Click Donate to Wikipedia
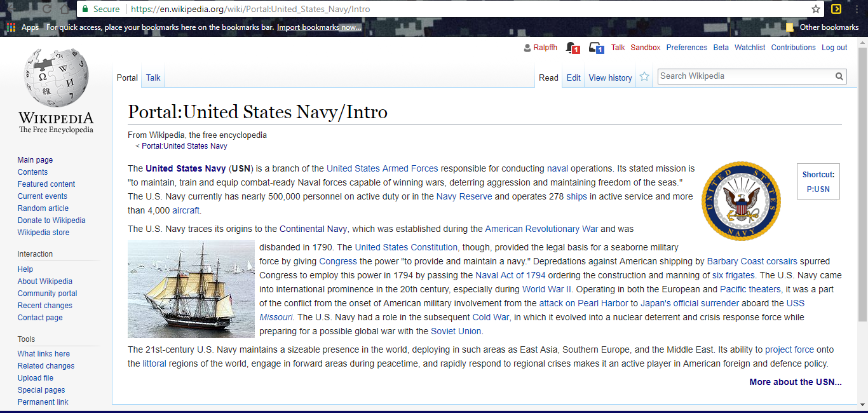Viewport: 868px width, 413px height. (x=51, y=220)
